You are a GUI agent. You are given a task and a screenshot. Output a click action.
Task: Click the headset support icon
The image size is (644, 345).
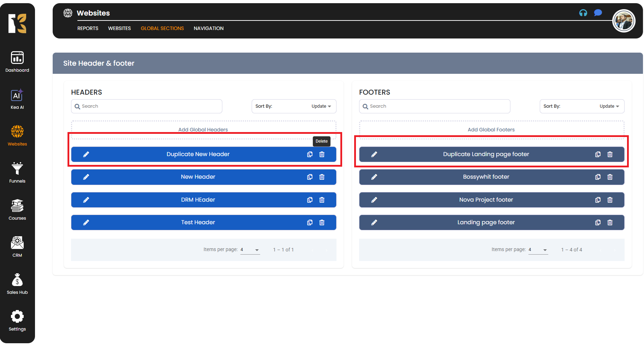pos(583,13)
